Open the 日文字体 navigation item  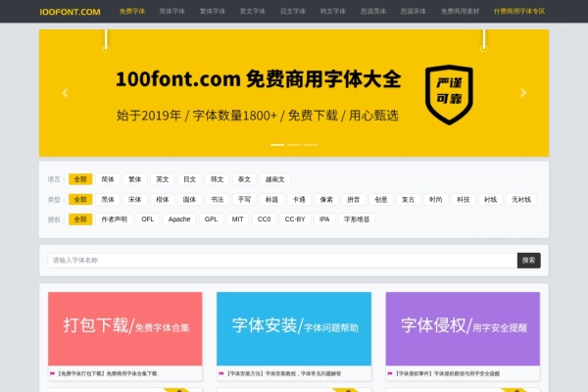click(x=293, y=11)
